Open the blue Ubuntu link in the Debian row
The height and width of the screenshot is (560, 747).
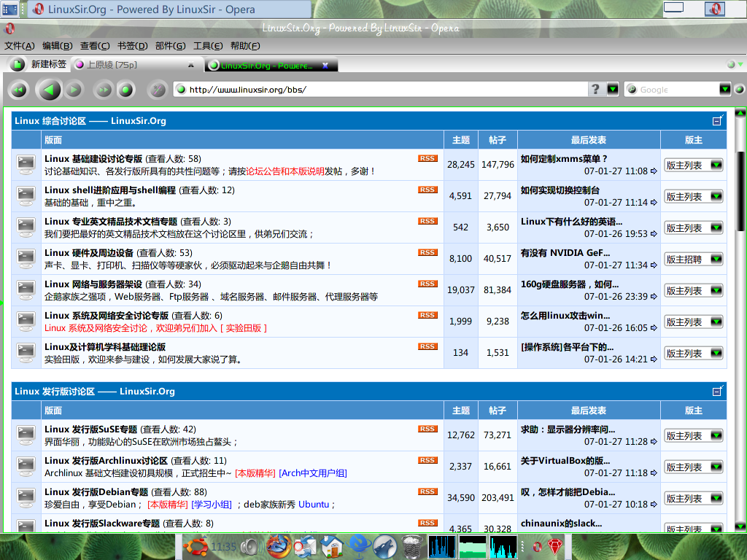(x=314, y=505)
